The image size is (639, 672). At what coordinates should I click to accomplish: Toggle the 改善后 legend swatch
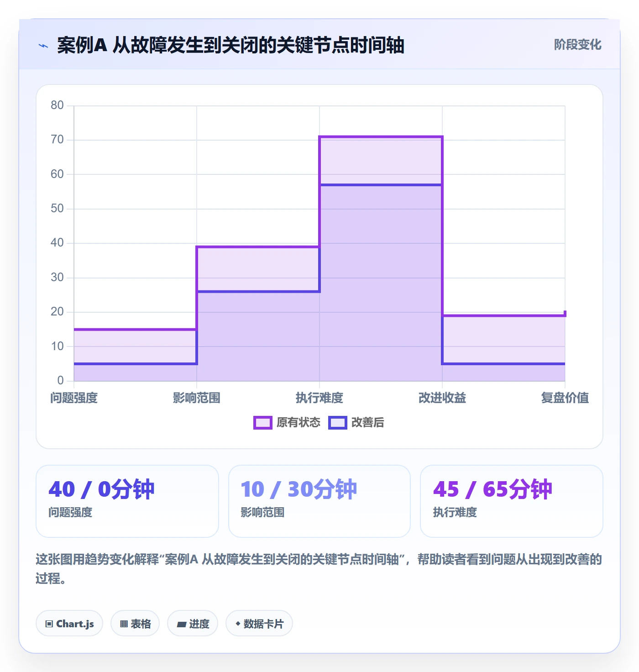338,423
